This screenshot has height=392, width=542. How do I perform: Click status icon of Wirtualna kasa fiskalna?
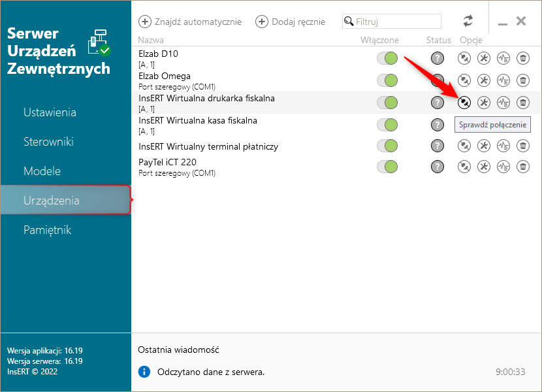point(438,125)
